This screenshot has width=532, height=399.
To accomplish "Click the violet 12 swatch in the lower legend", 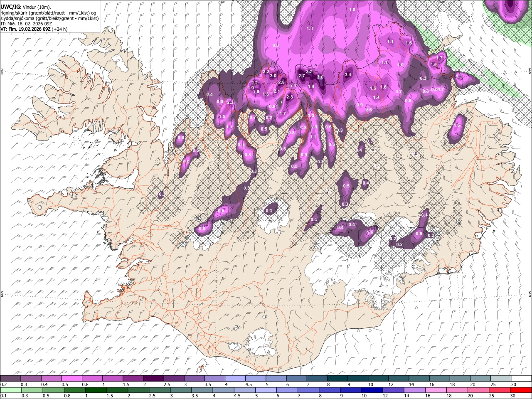I will point(393,390).
